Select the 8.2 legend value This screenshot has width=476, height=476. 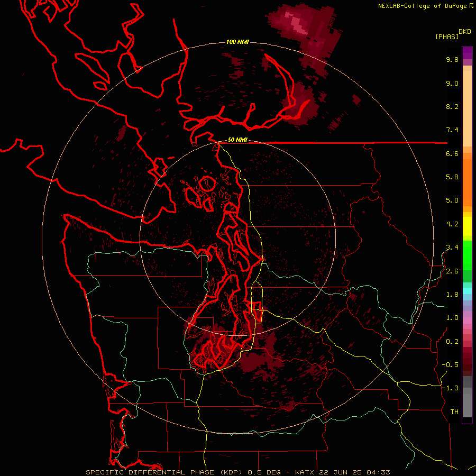(x=452, y=106)
